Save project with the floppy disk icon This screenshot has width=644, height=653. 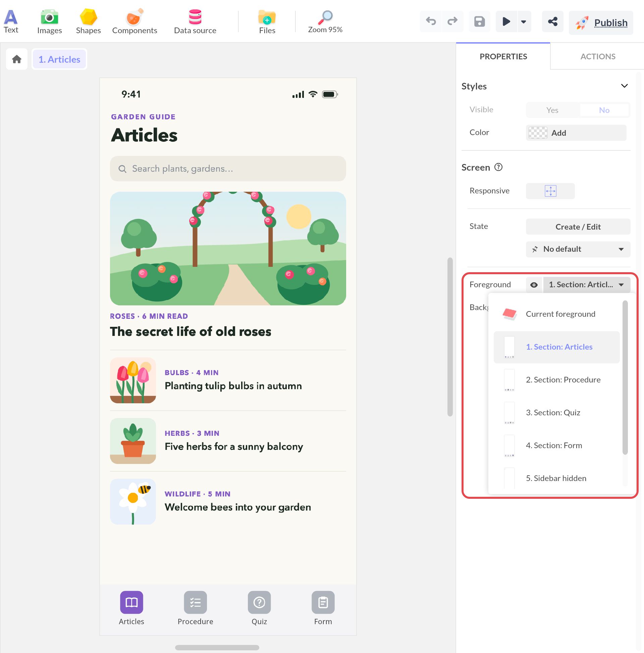point(479,22)
